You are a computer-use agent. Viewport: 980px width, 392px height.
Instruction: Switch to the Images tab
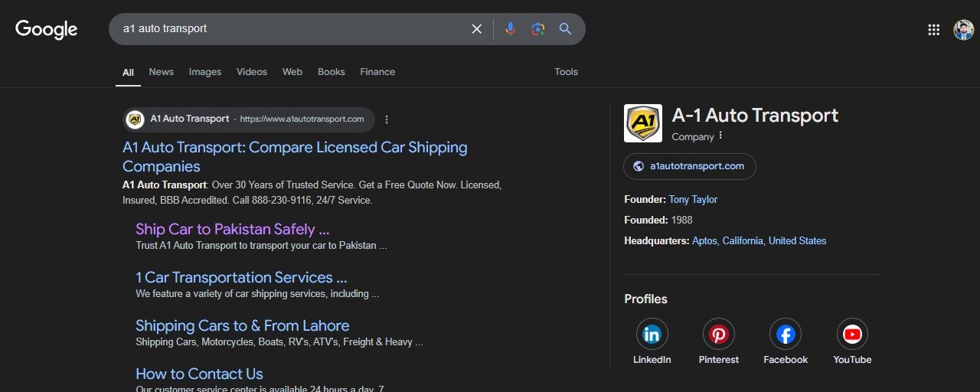pyautogui.click(x=204, y=72)
